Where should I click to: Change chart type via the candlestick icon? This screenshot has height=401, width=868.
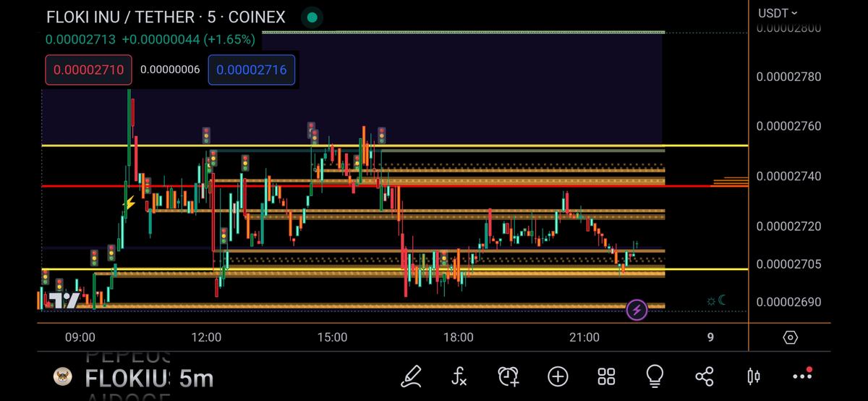click(x=753, y=376)
